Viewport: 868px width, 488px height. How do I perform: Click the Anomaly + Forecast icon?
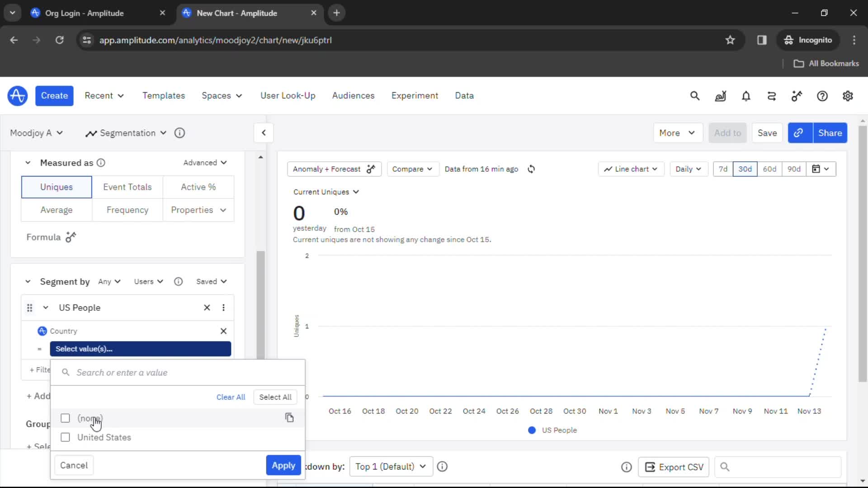tap(371, 169)
